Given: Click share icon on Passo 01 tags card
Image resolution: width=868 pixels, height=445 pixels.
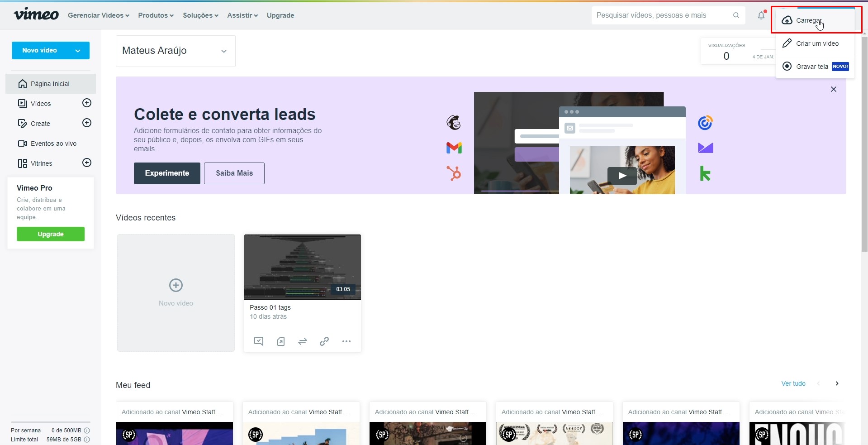Looking at the screenshot, I should click(281, 341).
